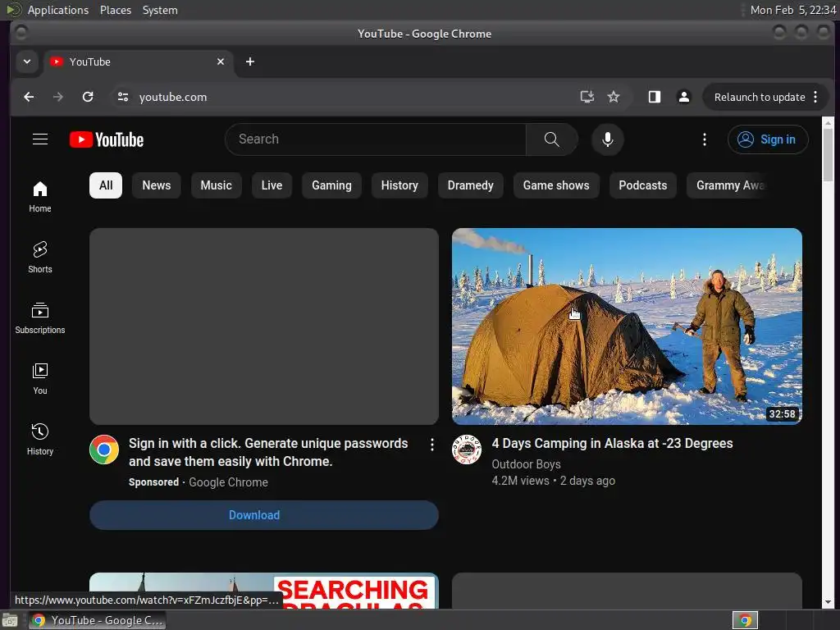Install YouTube app icon in address bar

point(587,97)
